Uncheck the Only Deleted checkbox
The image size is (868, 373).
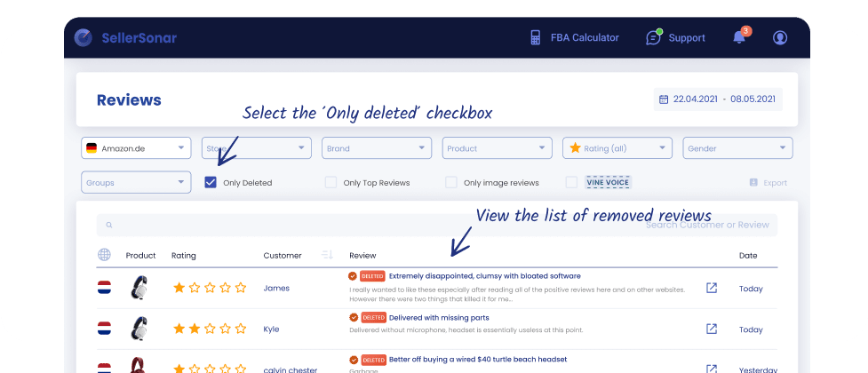(x=211, y=183)
